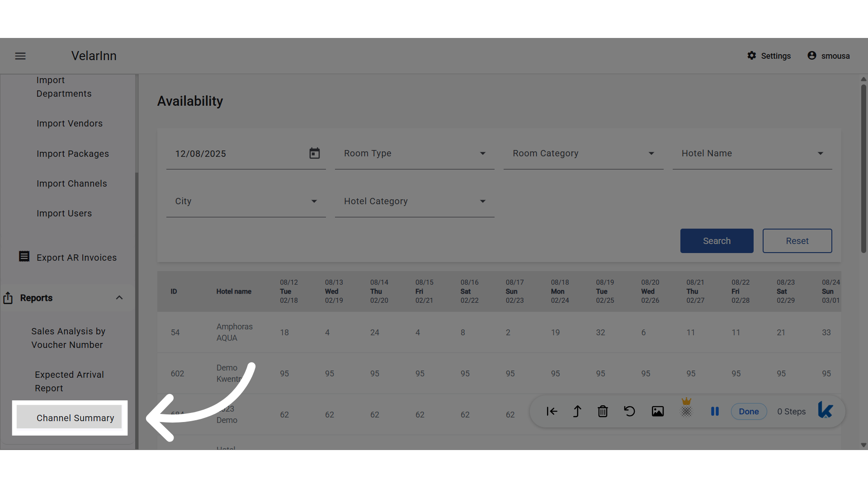Click the smousa username
Screen dimensions: 868x488
tap(835, 56)
